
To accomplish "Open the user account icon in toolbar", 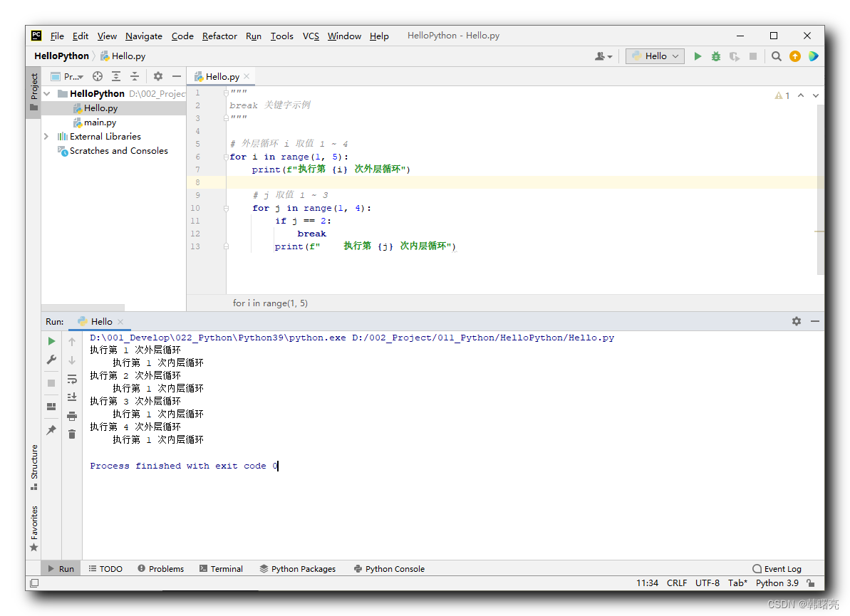I will click(603, 56).
